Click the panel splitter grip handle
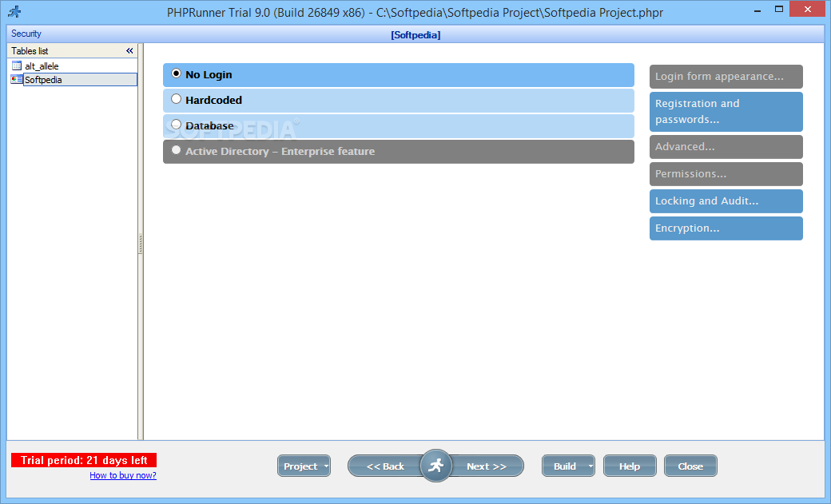The image size is (831, 504). (x=140, y=244)
